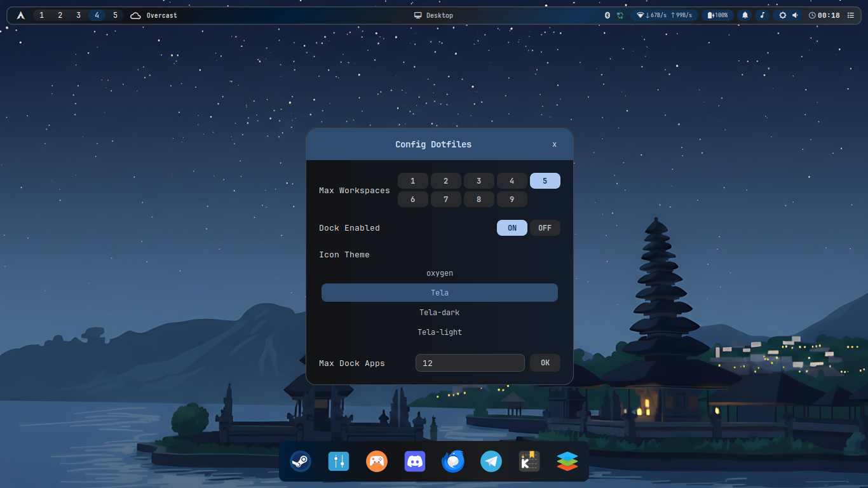Choose the Tela-light icon theme

(440, 332)
